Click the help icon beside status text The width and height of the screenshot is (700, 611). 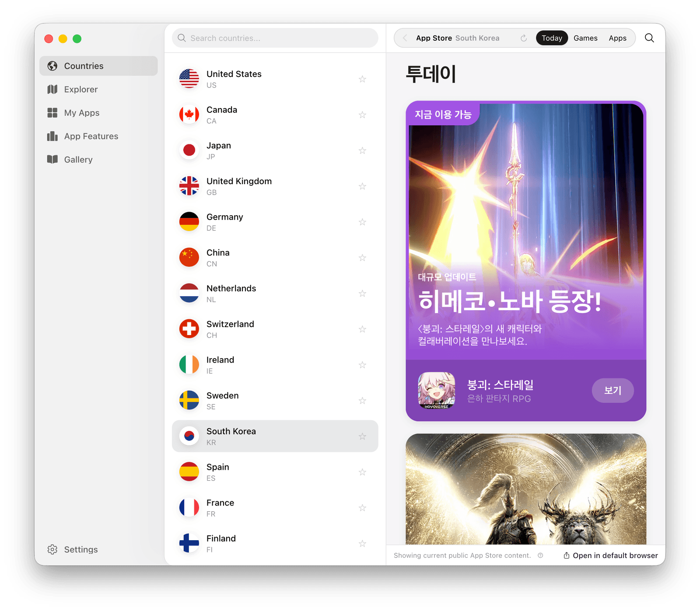pos(540,555)
